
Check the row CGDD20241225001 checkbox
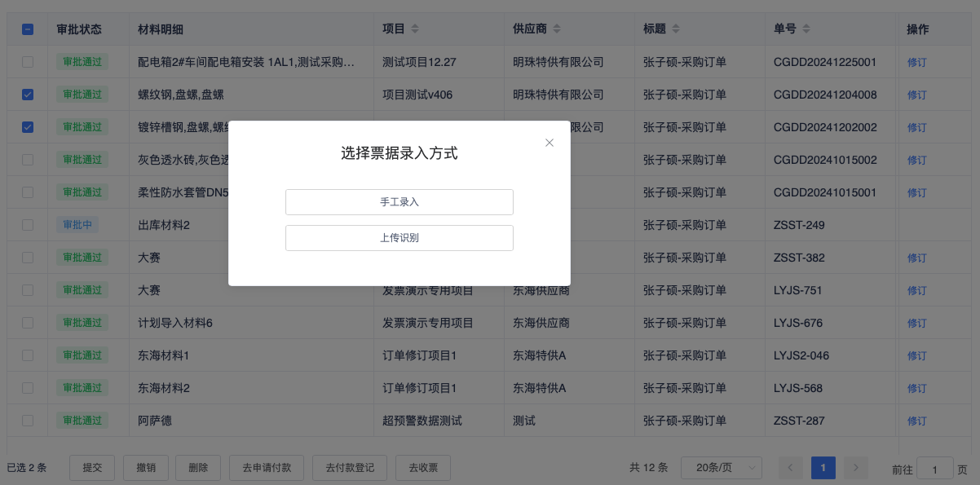[x=28, y=62]
